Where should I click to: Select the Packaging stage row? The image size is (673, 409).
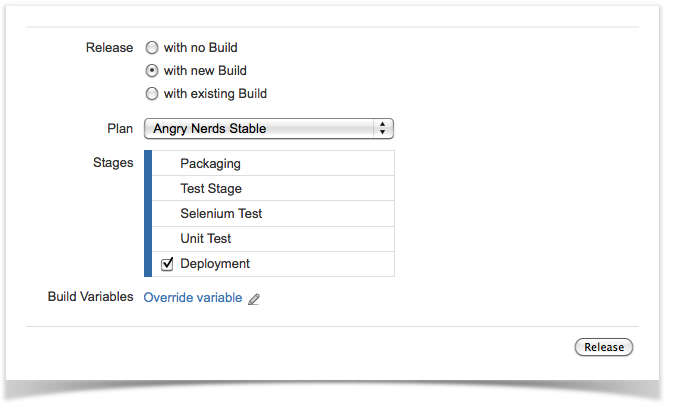pyautogui.click(x=272, y=163)
